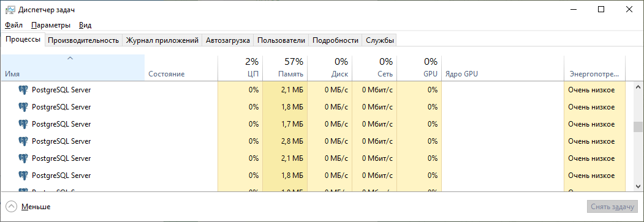Click the 2,8 МБ memory cell
The width and height of the screenshot is (644, 222).
coord(285,141)
